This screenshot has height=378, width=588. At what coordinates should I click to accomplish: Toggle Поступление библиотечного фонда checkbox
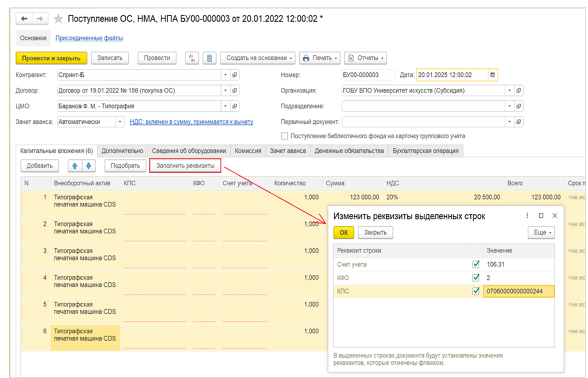click(x=285, y=136)
